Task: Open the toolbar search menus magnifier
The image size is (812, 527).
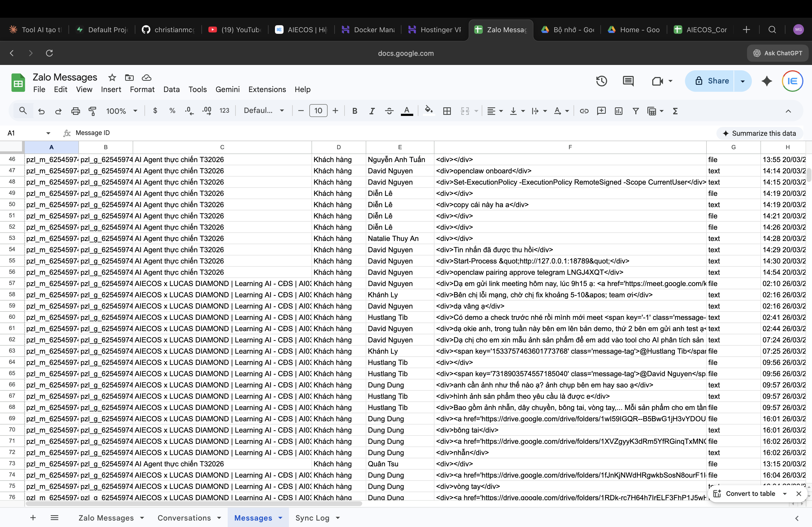Action: click(23, 111)
